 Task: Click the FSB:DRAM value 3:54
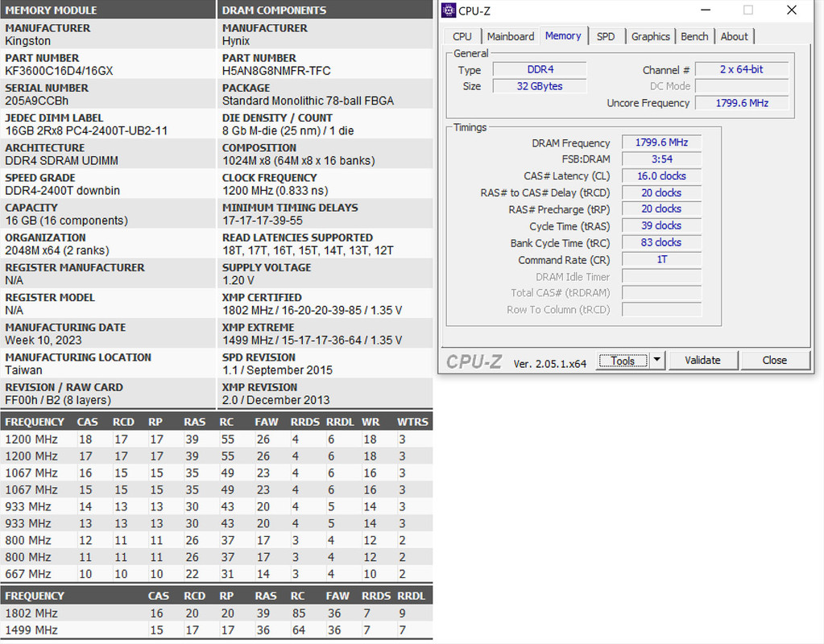click(x=661, y=159)
